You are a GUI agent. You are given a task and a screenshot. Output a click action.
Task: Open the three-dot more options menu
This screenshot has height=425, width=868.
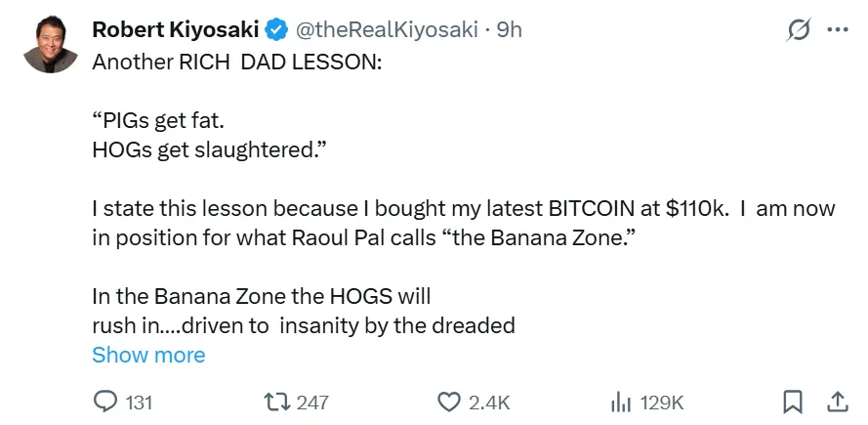pos(837,30)
